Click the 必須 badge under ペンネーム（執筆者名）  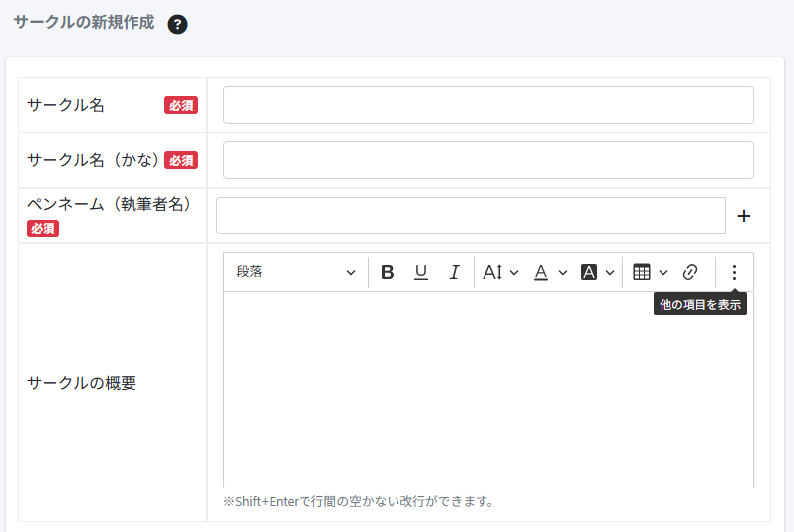click(x=44, y=228)
